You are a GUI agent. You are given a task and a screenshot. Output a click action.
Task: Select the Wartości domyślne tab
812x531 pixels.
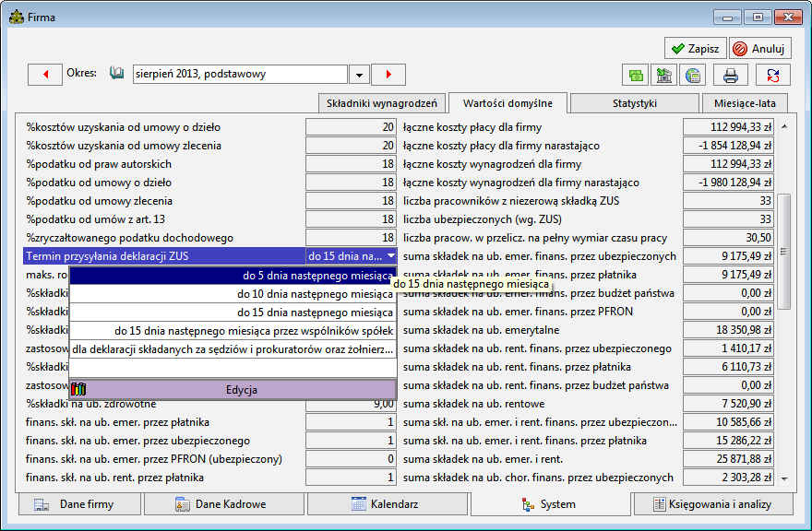pyautogui.click(x=507, y=103)
